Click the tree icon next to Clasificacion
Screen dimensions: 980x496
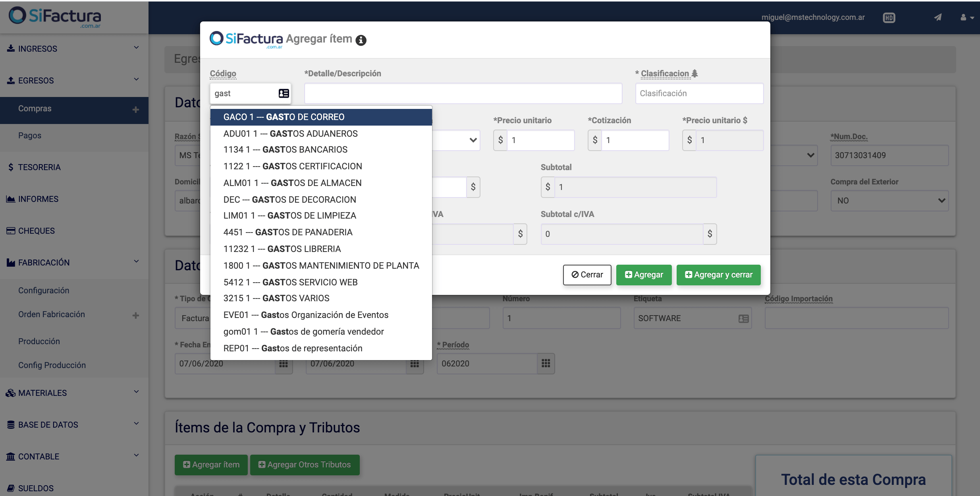pyautogui.click(x=694, y=74)
